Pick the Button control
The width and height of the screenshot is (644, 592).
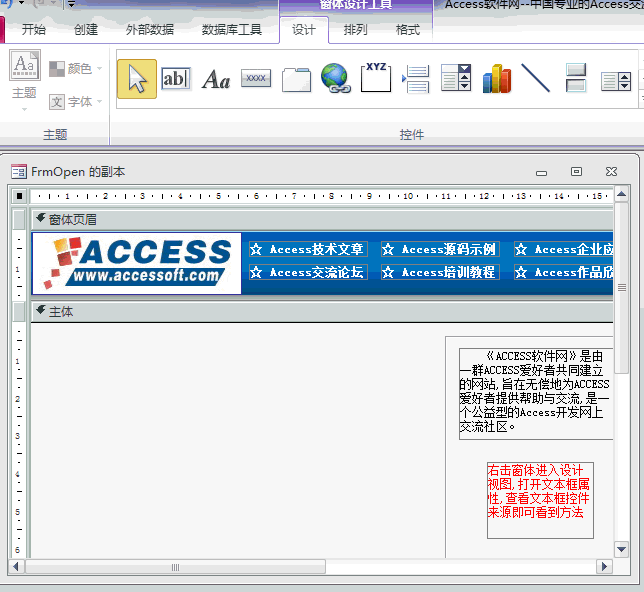pyautogui.click(x=256, y=78)
